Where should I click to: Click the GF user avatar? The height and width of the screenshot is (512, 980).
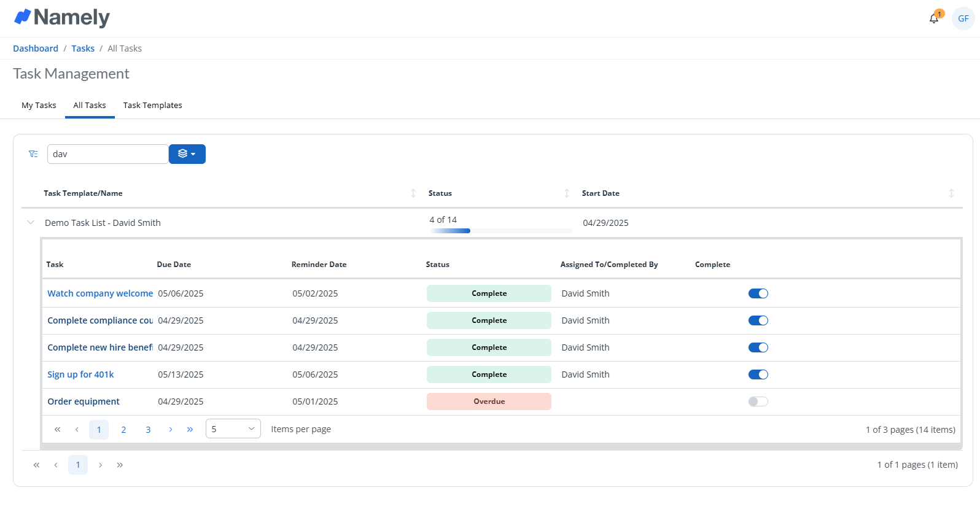(963, 18)
